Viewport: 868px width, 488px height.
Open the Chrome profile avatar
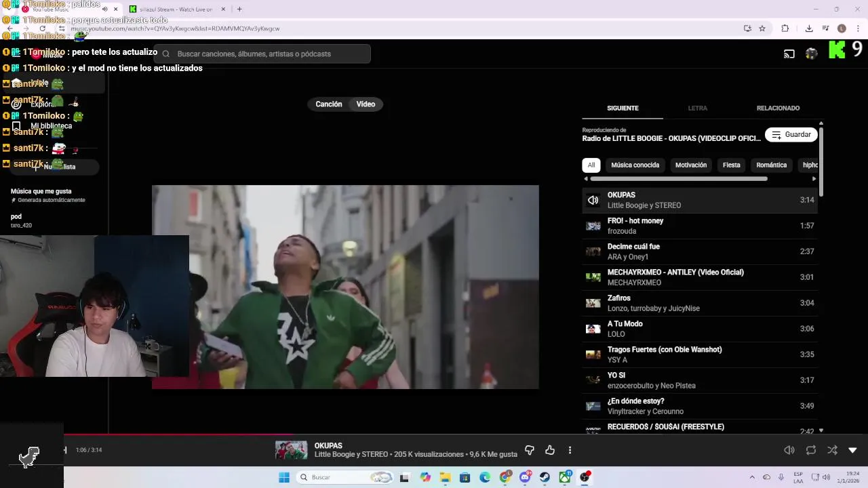tap(842, 28)
